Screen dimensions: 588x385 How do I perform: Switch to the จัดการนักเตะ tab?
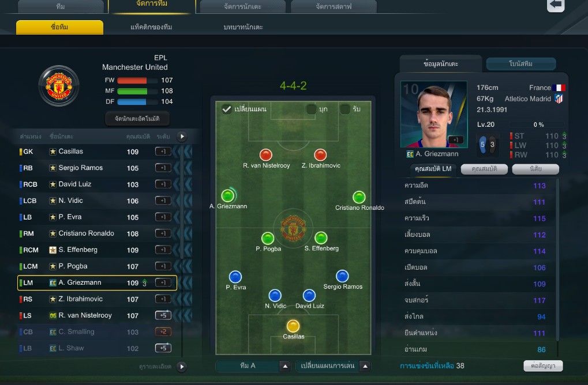pyautogui.click(x=242, y=6)
